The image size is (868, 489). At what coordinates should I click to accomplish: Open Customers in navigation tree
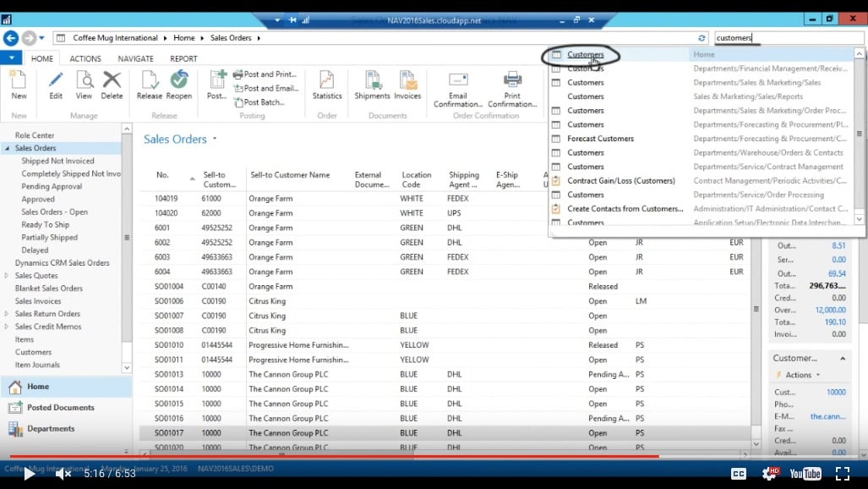point(33,352)
